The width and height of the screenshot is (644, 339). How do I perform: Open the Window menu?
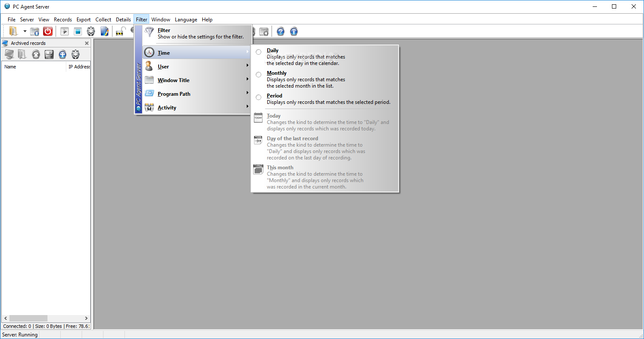tap(161, 20)
